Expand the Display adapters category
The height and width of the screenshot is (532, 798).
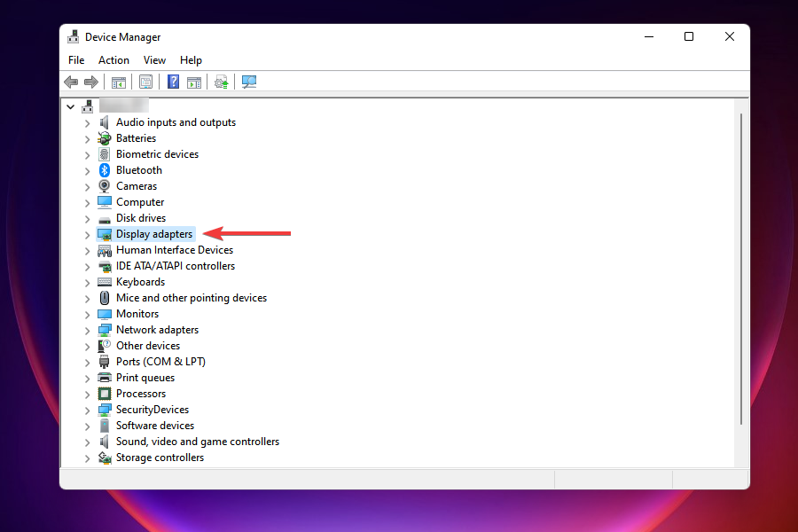tap(87, 234)
